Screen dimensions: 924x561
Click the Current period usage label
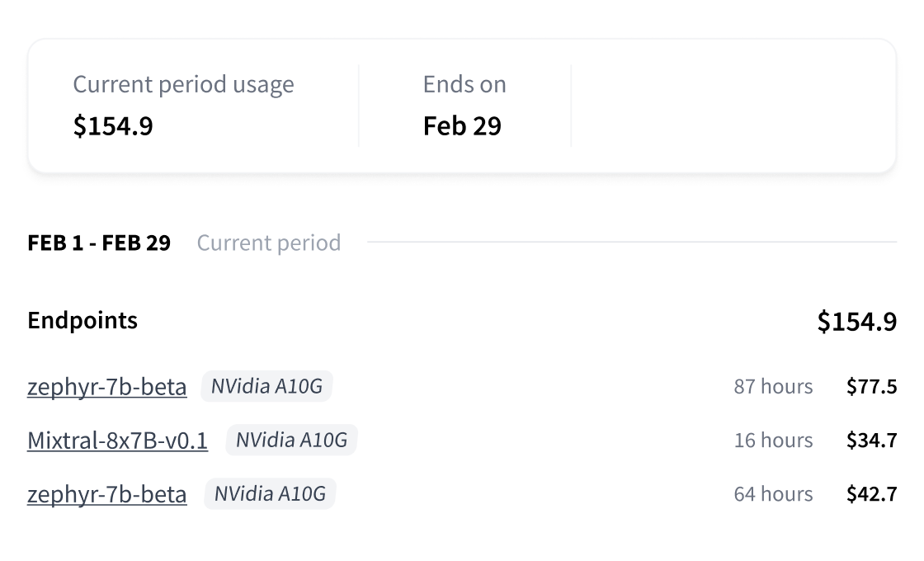183,84
